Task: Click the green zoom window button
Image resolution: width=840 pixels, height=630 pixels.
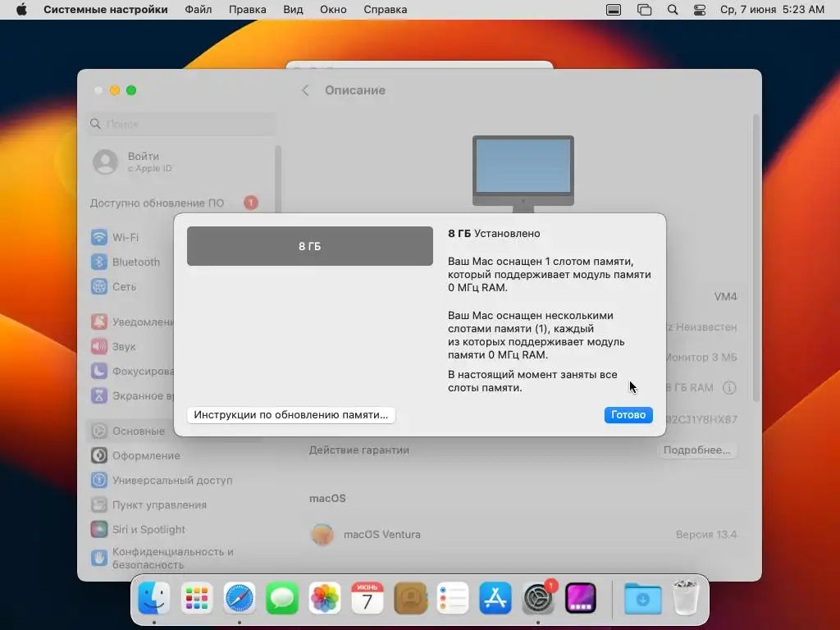Action: (131, 90)
